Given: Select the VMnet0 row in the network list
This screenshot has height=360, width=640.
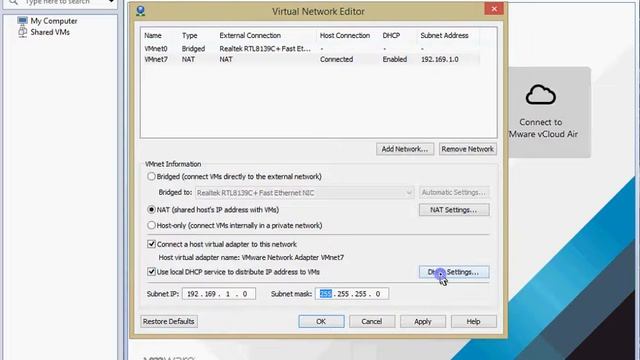Looking at the screenshot, I should (311, 49).
